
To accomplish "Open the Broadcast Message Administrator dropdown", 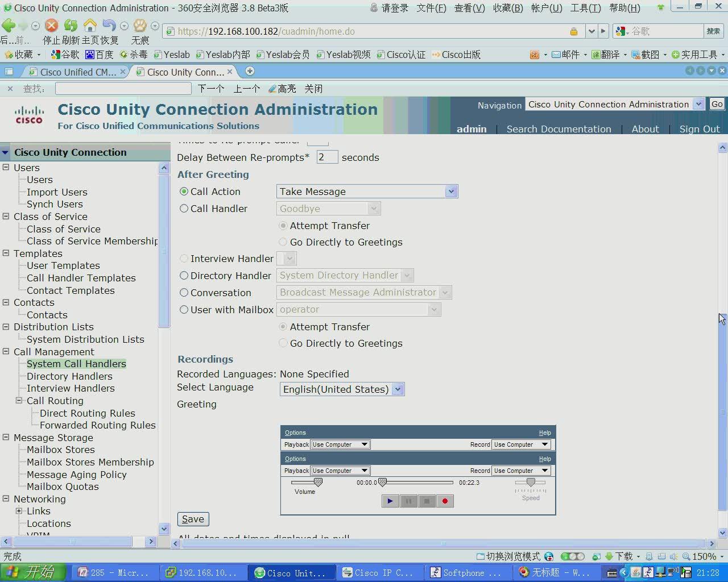I will (x=364, y=292).
